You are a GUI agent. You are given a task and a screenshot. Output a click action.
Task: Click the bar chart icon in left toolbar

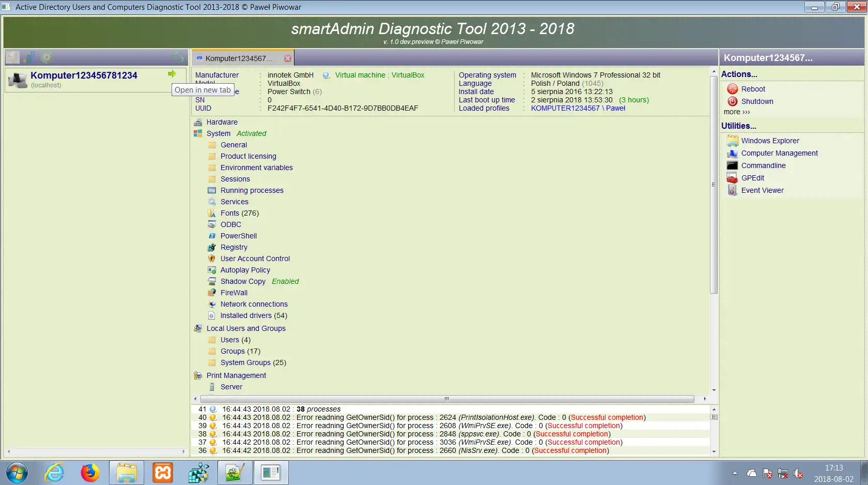pos(29,57)
